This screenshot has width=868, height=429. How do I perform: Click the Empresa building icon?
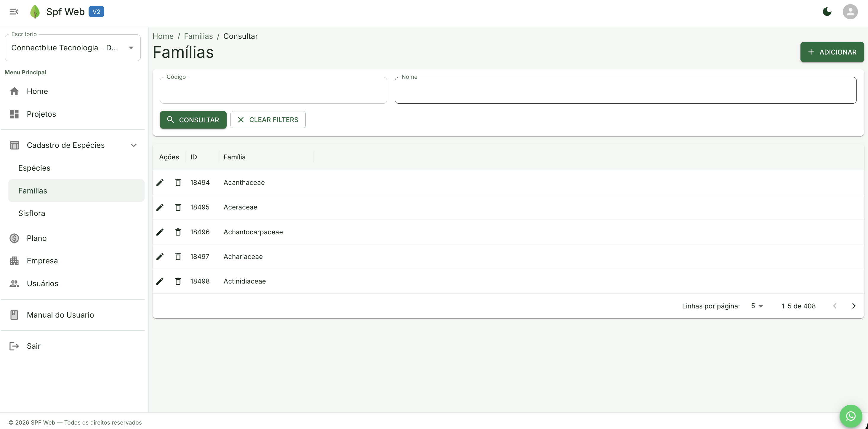(x=14, y=261)
